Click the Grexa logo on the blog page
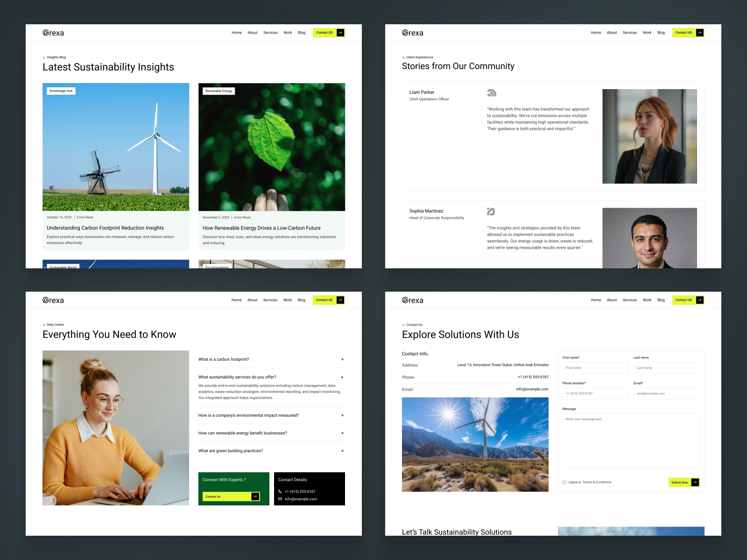The image size is (747, 560). pyautogui.click(x=53, y=33)
